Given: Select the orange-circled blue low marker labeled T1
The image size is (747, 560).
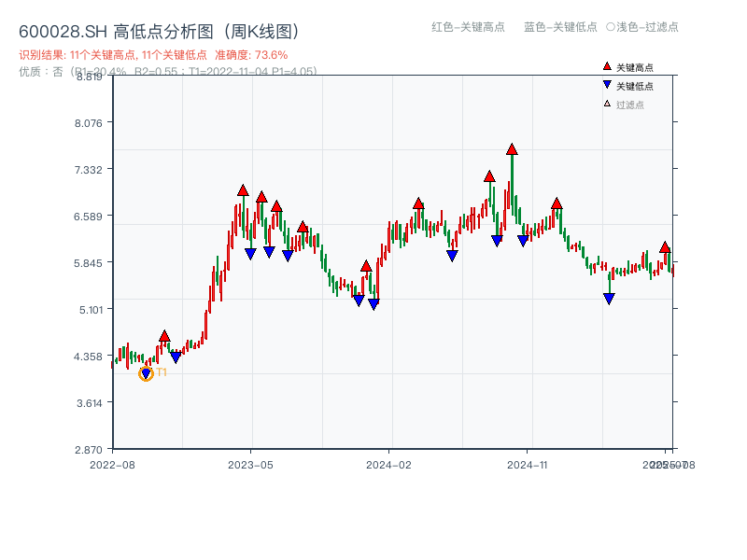Looking at the screenshot, I should click(146, 374).
